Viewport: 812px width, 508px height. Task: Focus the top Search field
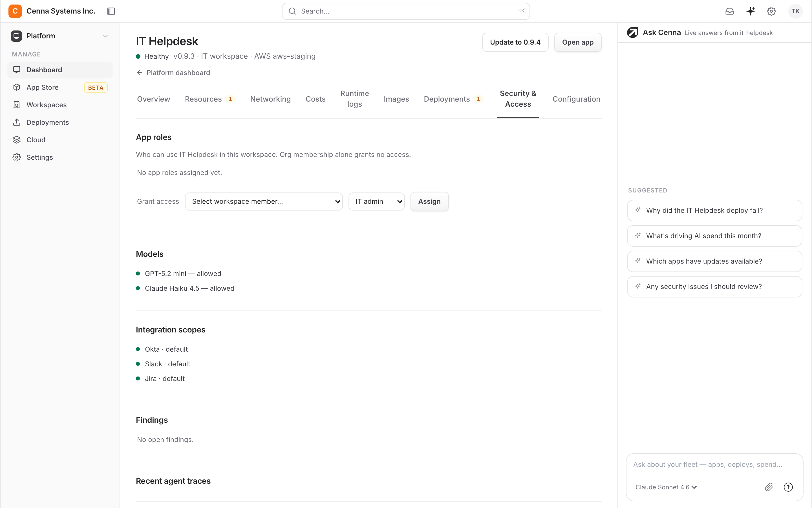(406, 11)
